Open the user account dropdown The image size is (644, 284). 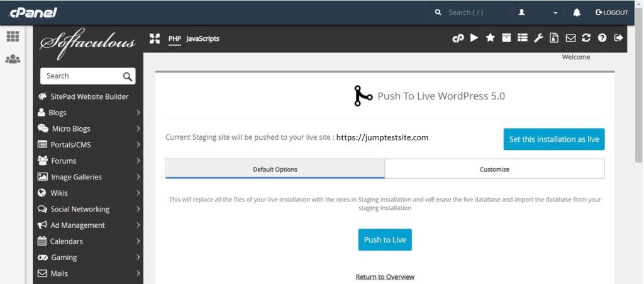tap(538, 13)
